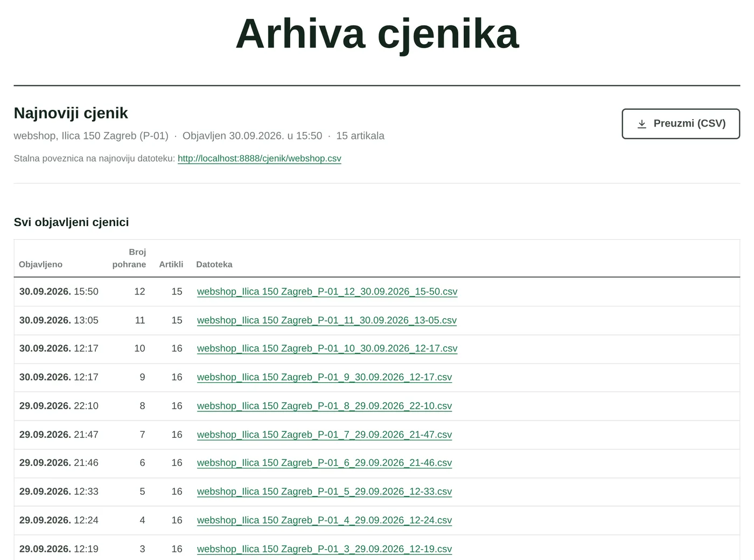
Task: Open file webshop_Ilica 150 Zagreb_P-01_11_30.09.2026_13-05.csv
Action: pos(327,320)
